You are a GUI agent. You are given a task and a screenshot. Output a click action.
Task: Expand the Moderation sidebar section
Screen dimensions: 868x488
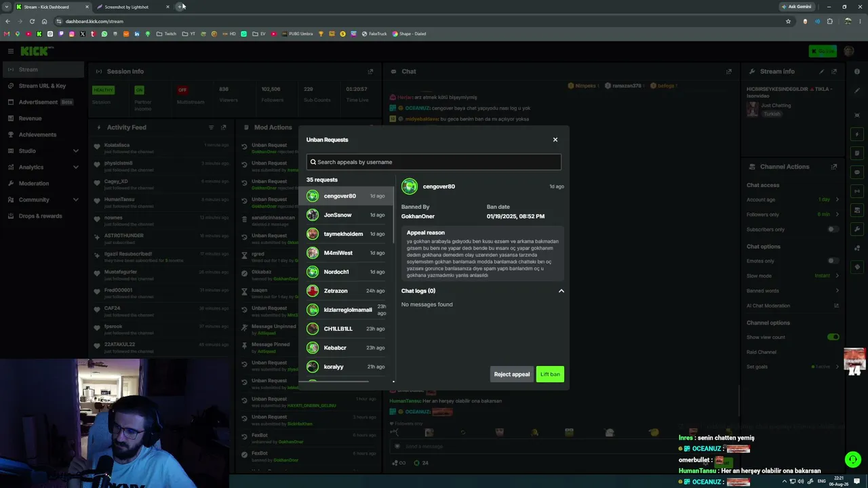[43, 183]
